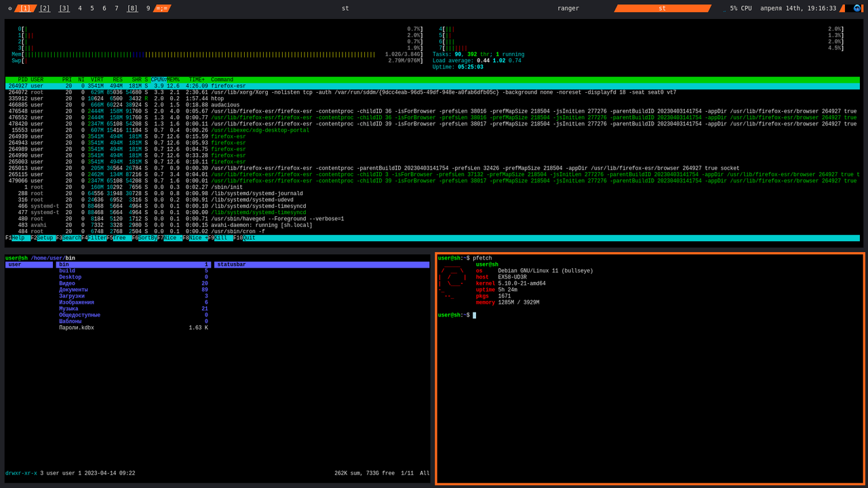The width and height of the screenshot is (868, 488).
Task: Select the highlighted st title in the bar
Action: pos(663,8)
